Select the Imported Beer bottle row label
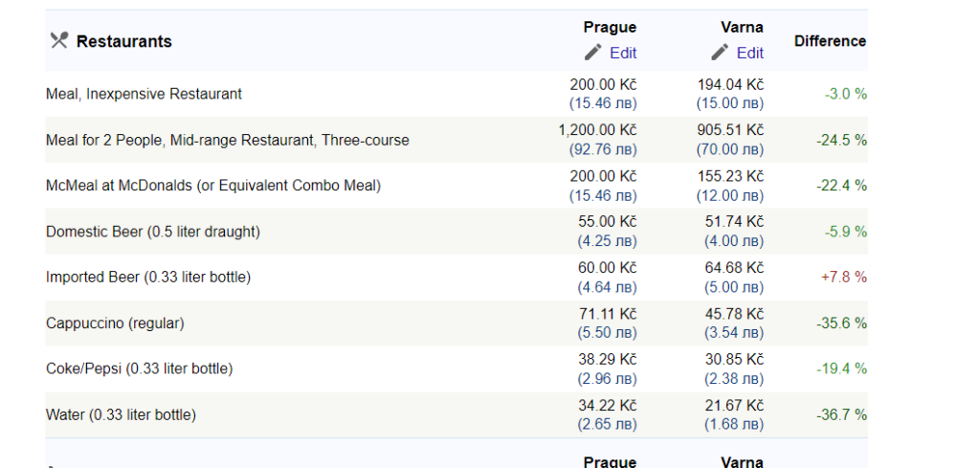 point(148,278)
